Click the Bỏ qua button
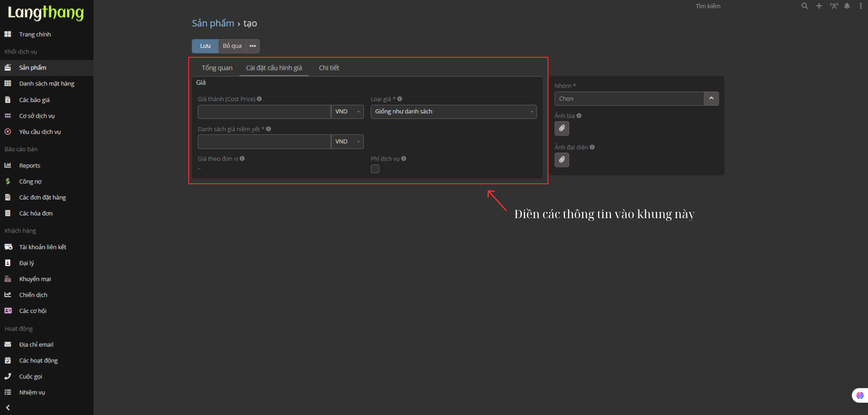Image resolution: width=868 pixels, height=415 pixels. tap(232, 46)
